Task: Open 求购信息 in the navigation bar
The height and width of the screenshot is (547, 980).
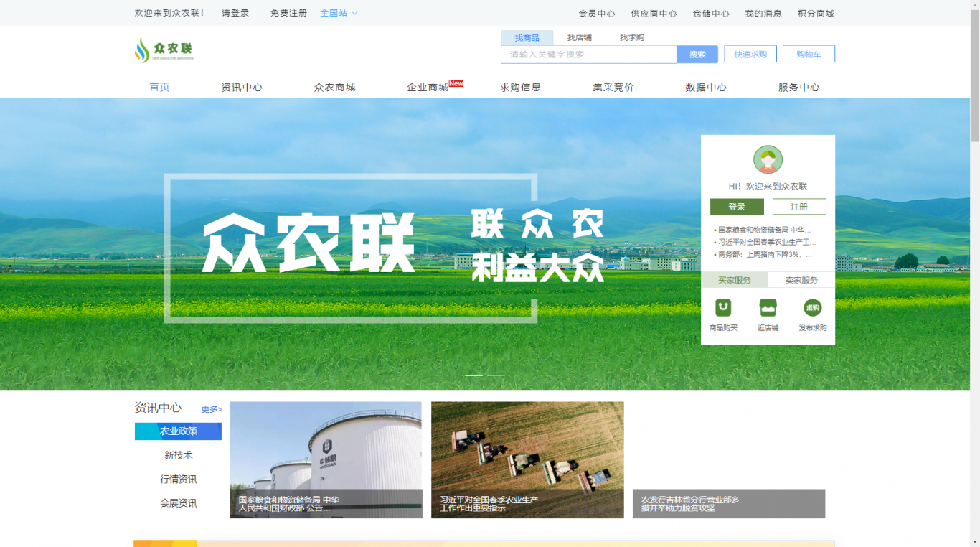Action: click(x=520, y=87)
